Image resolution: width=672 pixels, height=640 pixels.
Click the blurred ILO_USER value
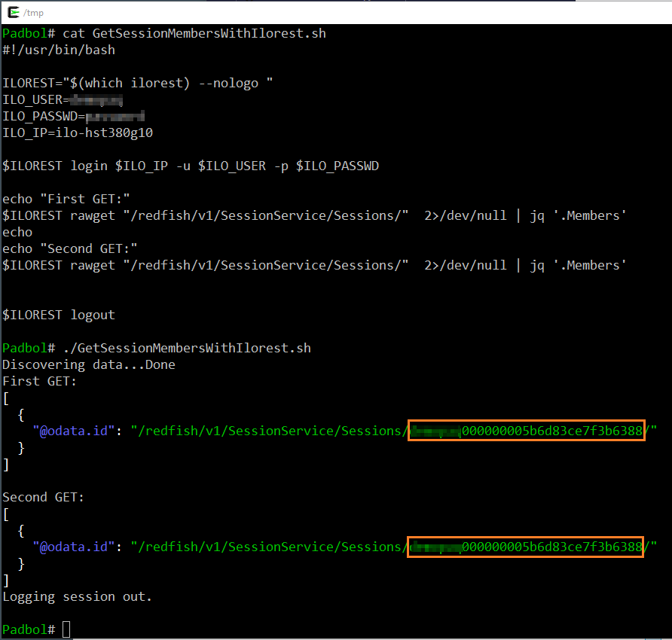(x=96, y=99)
